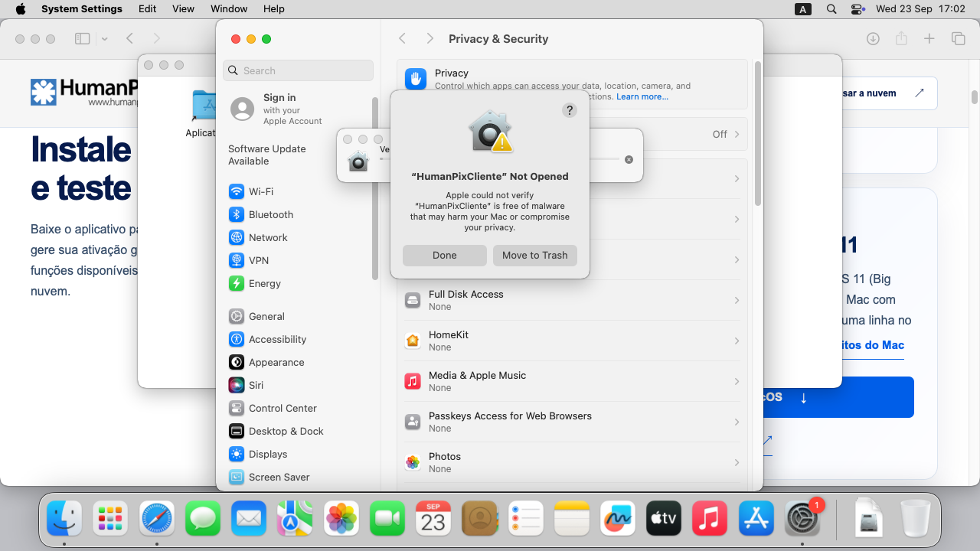Open the Window menu
This screenshot has height=551, width=980.
pyautogui.click(x=229, y=9)
